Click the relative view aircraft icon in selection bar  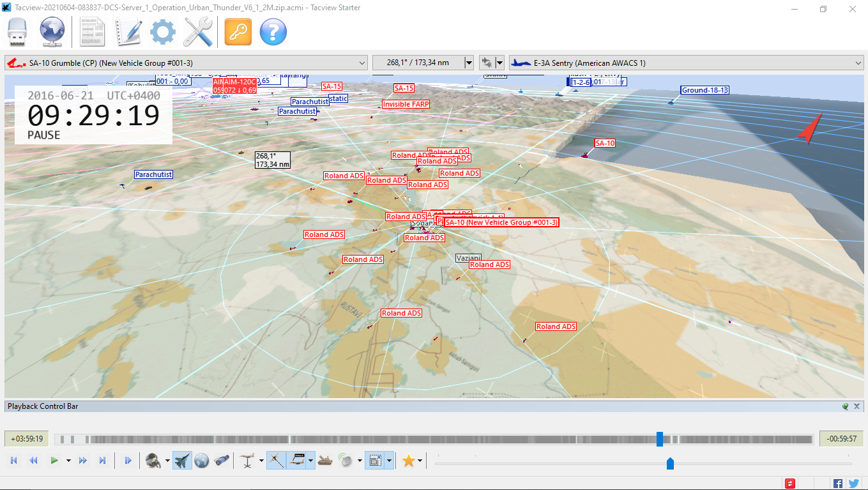[487, 63]
